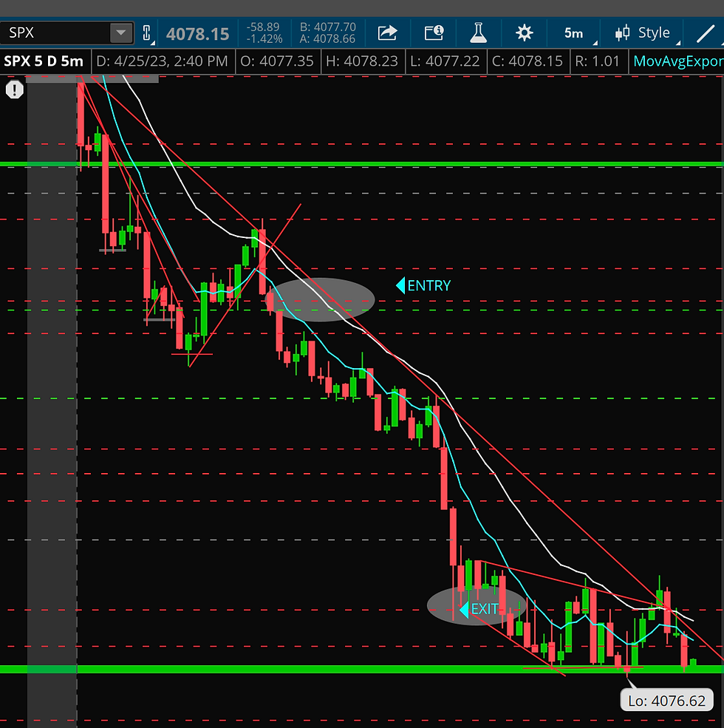
Task: Open the symbol dropdown arrow next to SPX
Action: tap(121, 33)
